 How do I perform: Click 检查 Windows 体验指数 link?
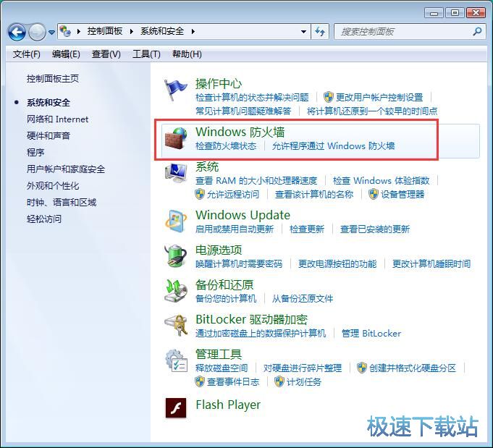[381, 180]
